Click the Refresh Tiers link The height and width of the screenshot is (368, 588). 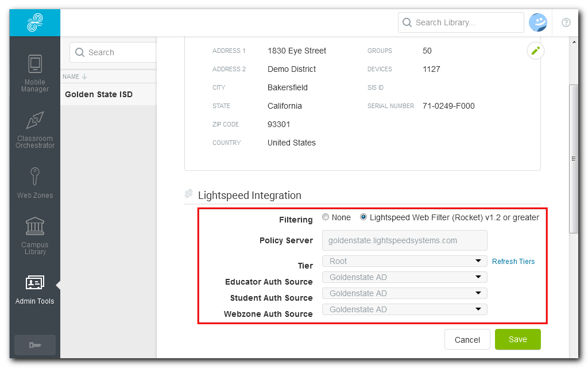[x=513, y=262]
